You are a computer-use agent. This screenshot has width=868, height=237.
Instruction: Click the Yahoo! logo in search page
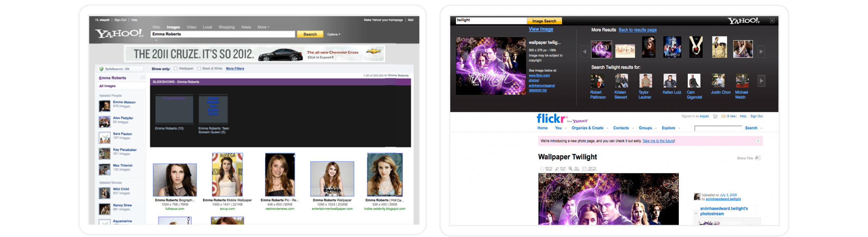[x=119, y=33]
